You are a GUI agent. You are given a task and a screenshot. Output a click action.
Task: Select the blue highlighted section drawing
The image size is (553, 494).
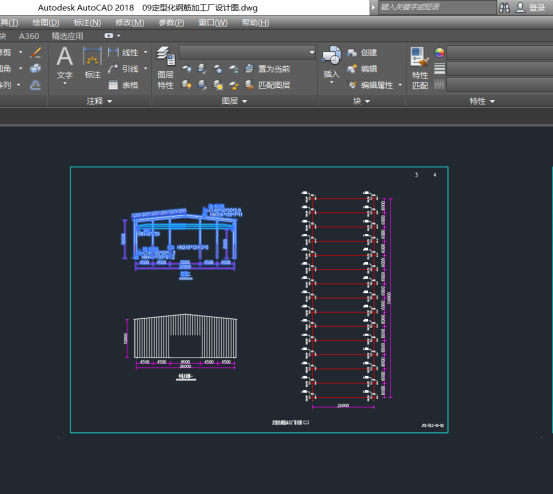coord(182,242)
